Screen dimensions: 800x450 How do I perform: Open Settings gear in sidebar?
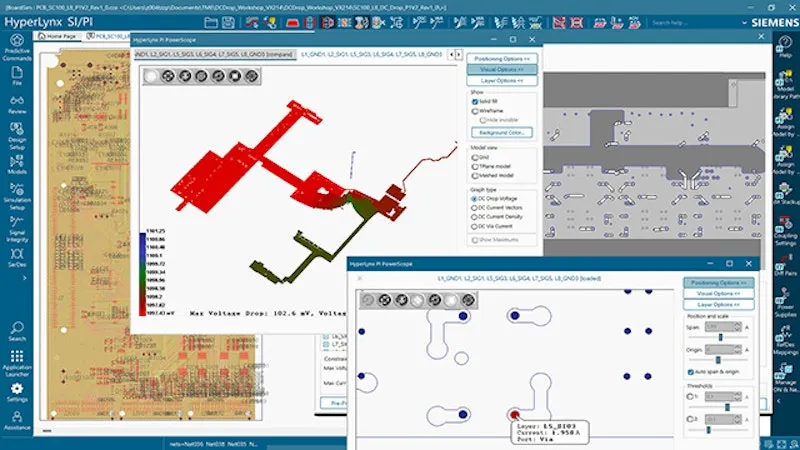click(17, 392)
